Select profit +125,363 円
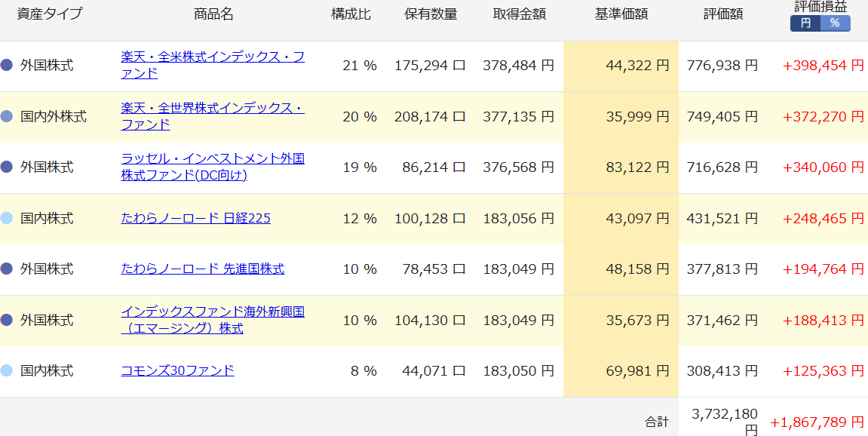The height and width of the screenshot is (436, 868). click(x=824, y=370)
